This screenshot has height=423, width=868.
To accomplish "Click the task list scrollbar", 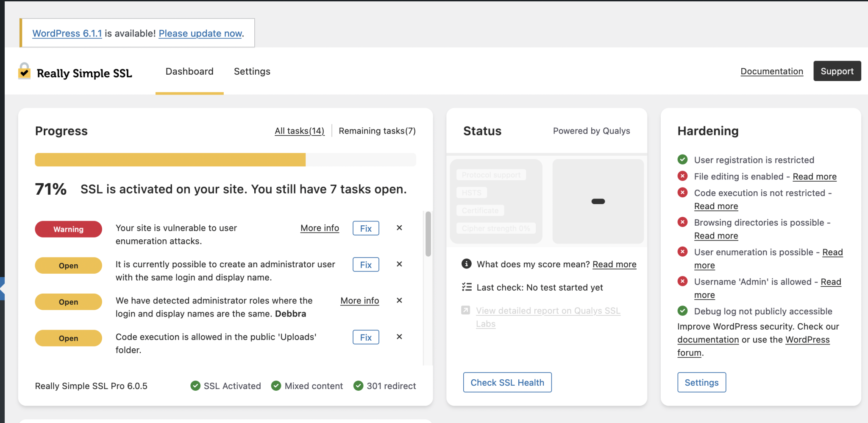I will [x=428, y=234].
